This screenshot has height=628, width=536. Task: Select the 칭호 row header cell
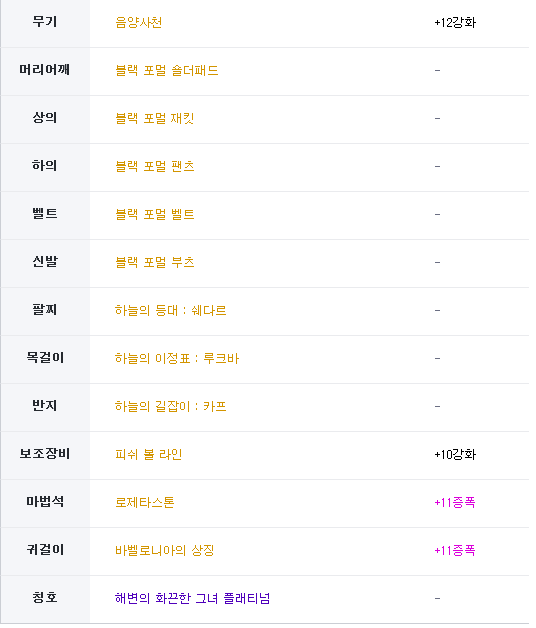click(45, 600)
